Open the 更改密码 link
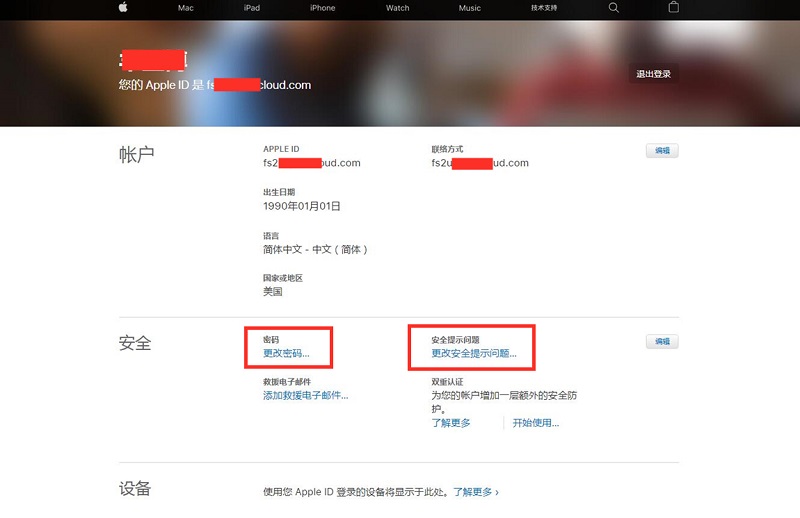Screen dimensions: 800x518 [x=286, y=353]
